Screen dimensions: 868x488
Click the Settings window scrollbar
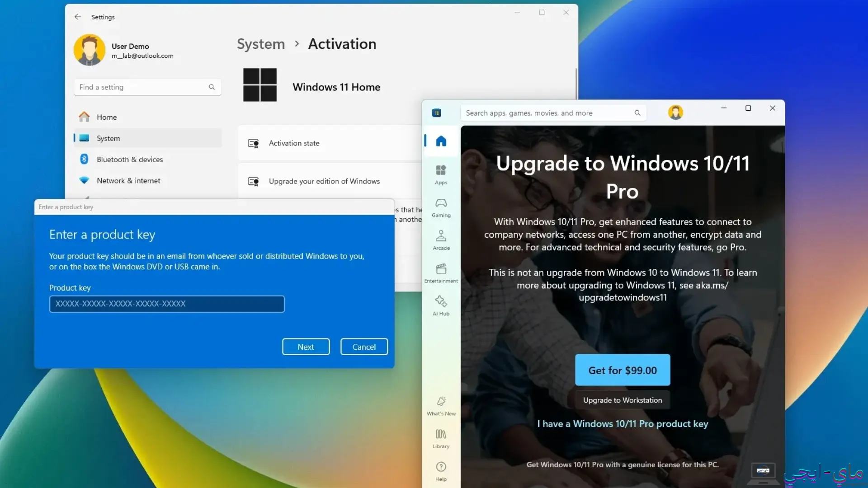coord(576,84)
